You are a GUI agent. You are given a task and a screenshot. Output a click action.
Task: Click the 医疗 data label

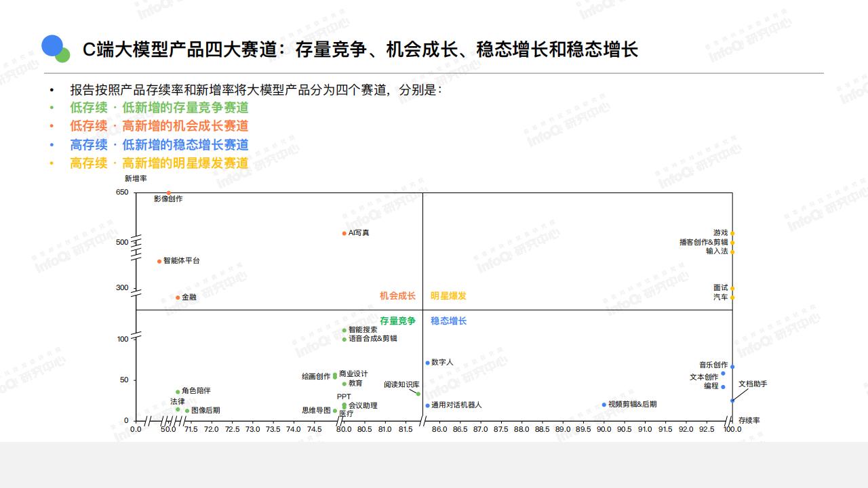click(x=346, y=413)
